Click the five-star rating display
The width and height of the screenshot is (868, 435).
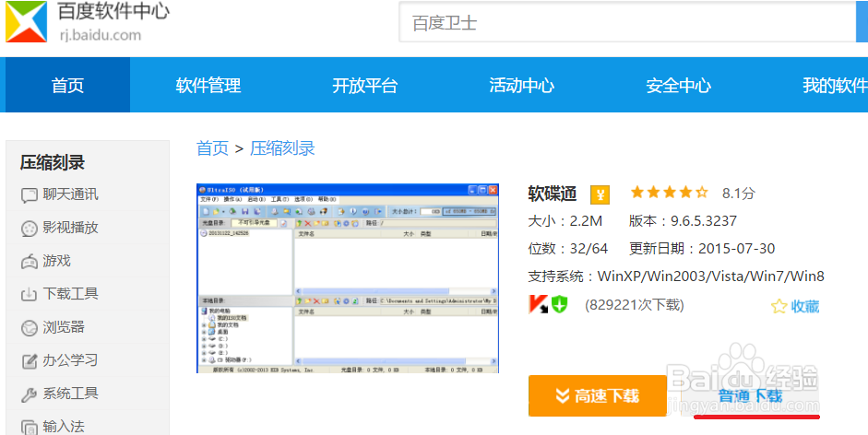pyautogui.click(x=670, y=193)
